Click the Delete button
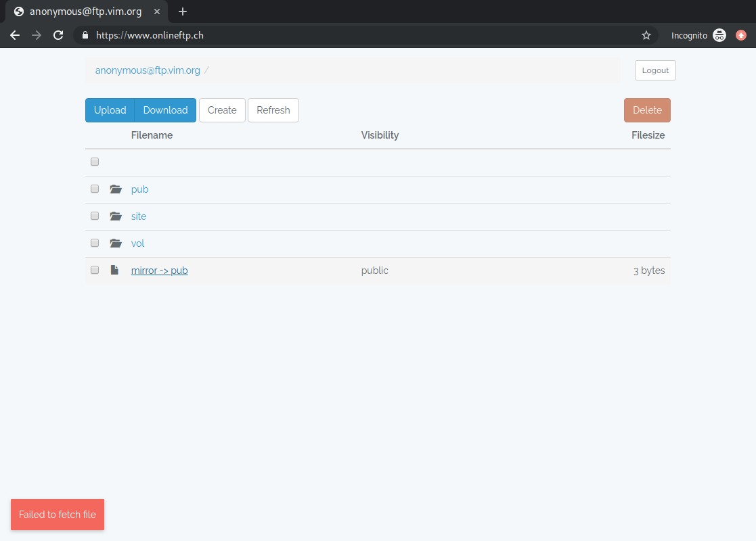Screen dimensions: 756x541 point(646,110)
